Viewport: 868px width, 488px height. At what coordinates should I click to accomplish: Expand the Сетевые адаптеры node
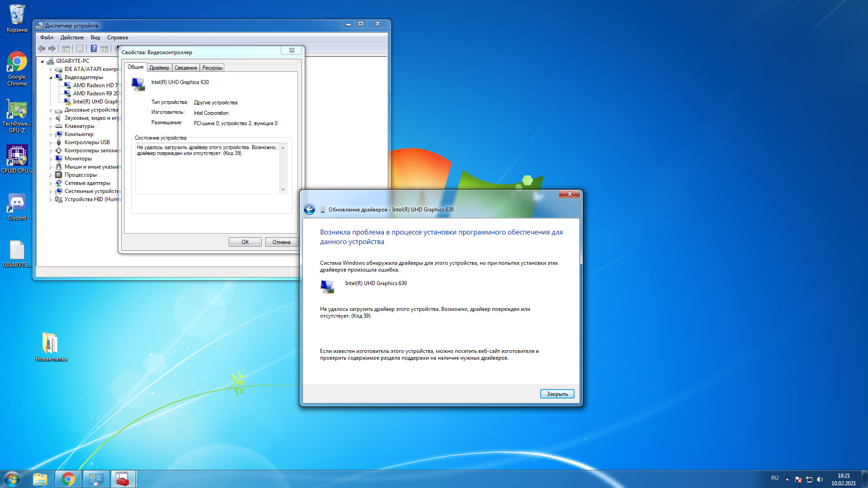51,183
